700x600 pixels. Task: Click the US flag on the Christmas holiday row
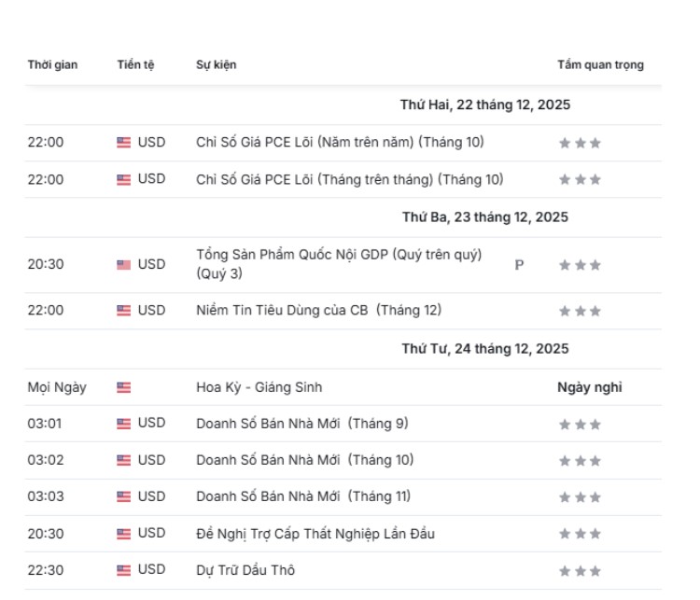tap(124, 387)
